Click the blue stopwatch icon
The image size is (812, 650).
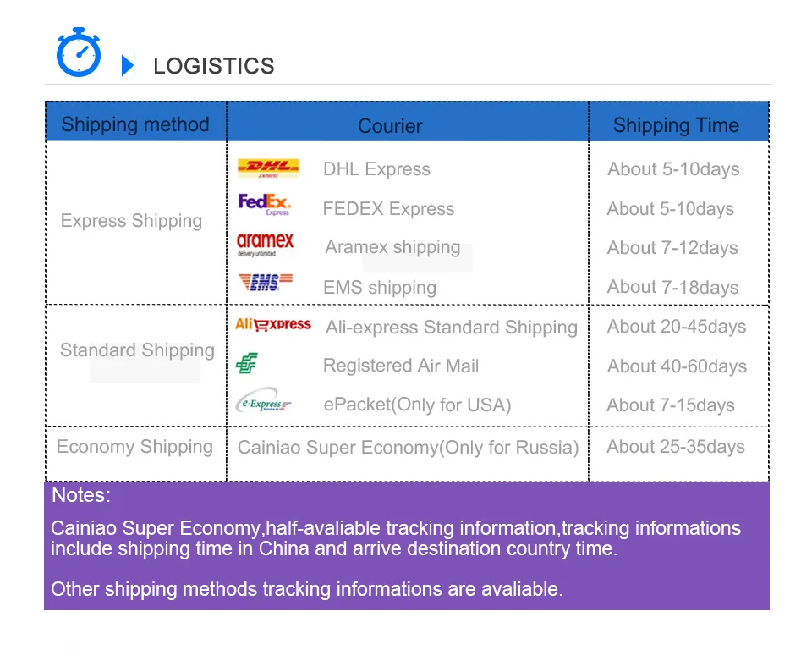(79, 52)
